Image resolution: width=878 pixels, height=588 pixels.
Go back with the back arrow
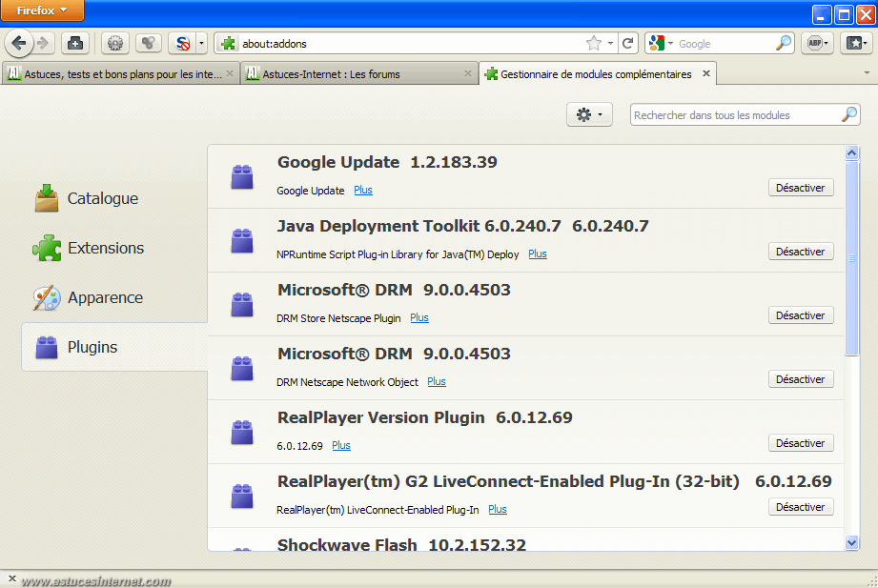[19, 43]
